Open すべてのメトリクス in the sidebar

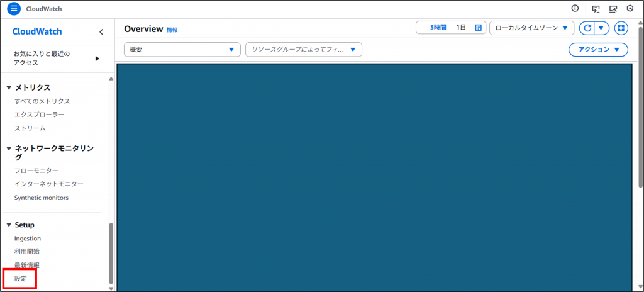(42, 101)
